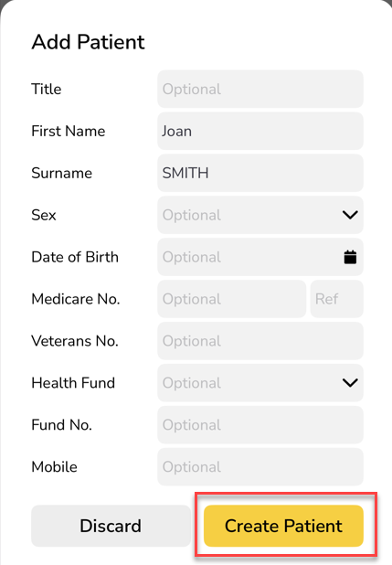The width and height of the screenshot is (392, 565).
Task: Open the Health Fund selection field
Action: coord(260,383)
